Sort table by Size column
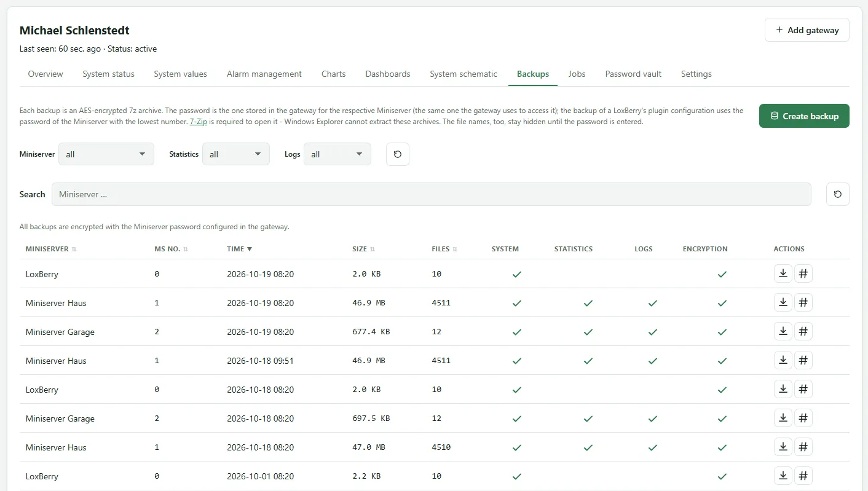 (363, 249)
